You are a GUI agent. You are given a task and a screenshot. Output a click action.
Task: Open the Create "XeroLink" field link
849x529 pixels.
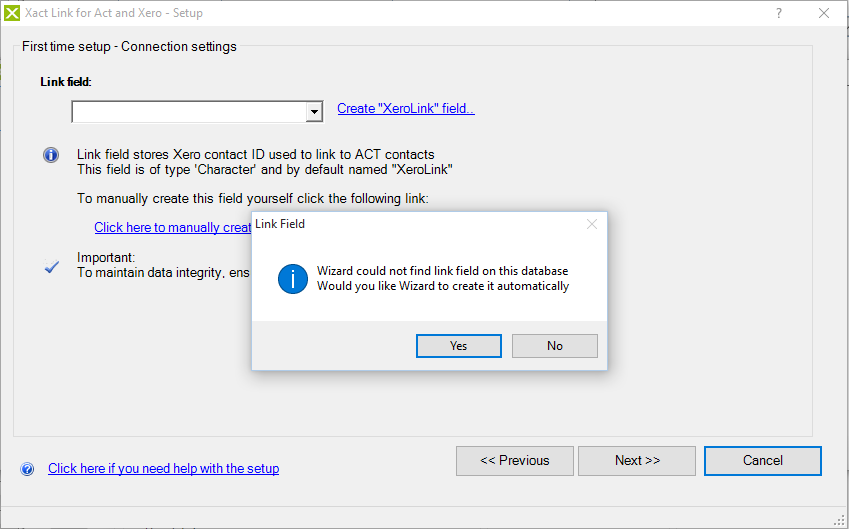point(406,108)
